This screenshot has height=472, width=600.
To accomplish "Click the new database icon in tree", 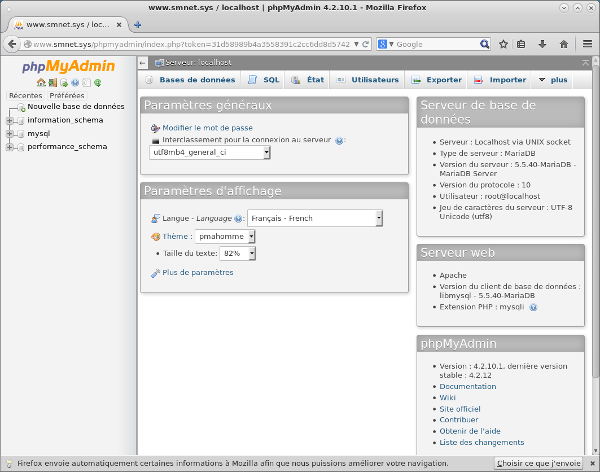I will point(21,108).
